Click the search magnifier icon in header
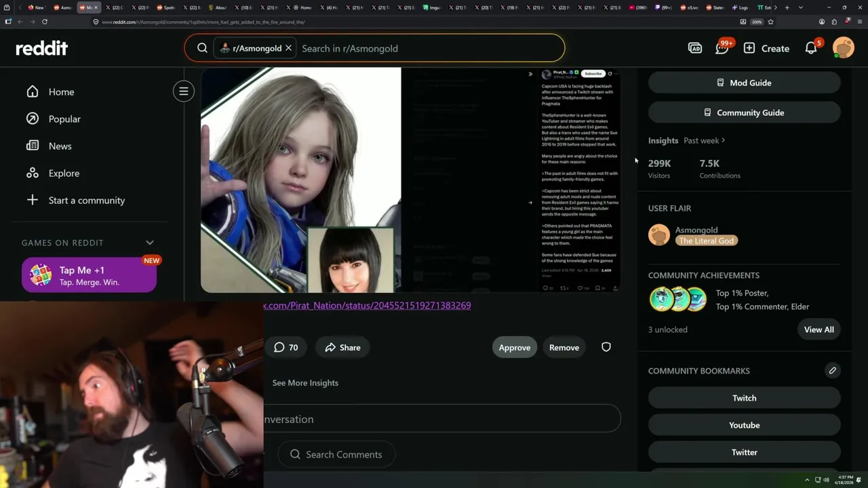Image resolution: width=868 pixels, height=488 pixels. [x=202, y=48]
